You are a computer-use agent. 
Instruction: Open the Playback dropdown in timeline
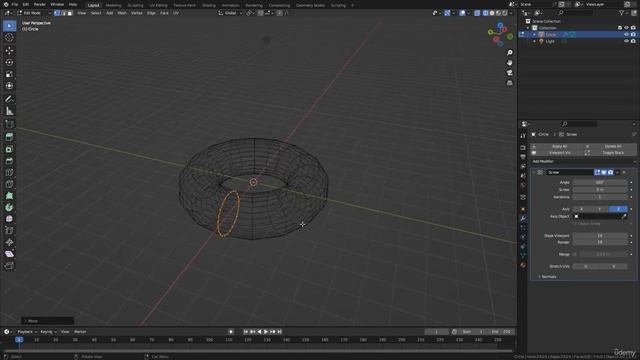click(x=27, y=332)
